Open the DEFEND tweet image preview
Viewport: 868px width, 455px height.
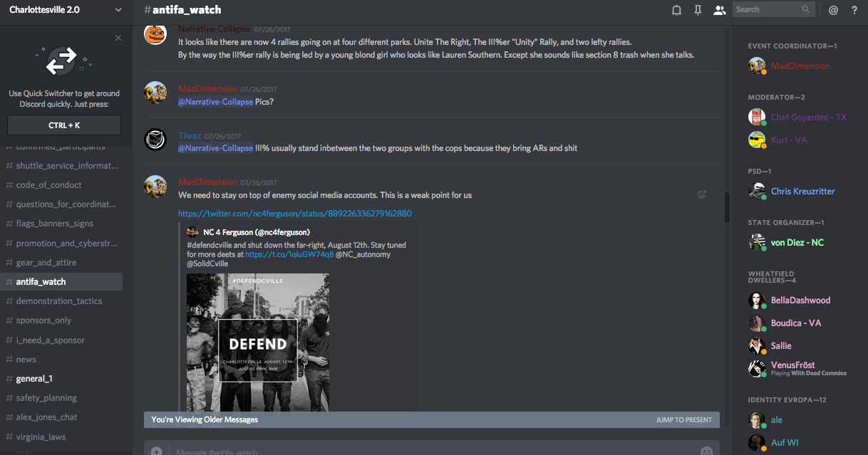(257, 342)
